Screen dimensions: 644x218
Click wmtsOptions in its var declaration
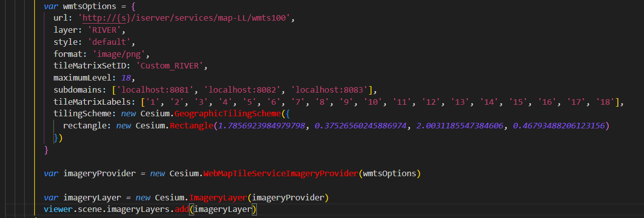click(x=89, y=7)
